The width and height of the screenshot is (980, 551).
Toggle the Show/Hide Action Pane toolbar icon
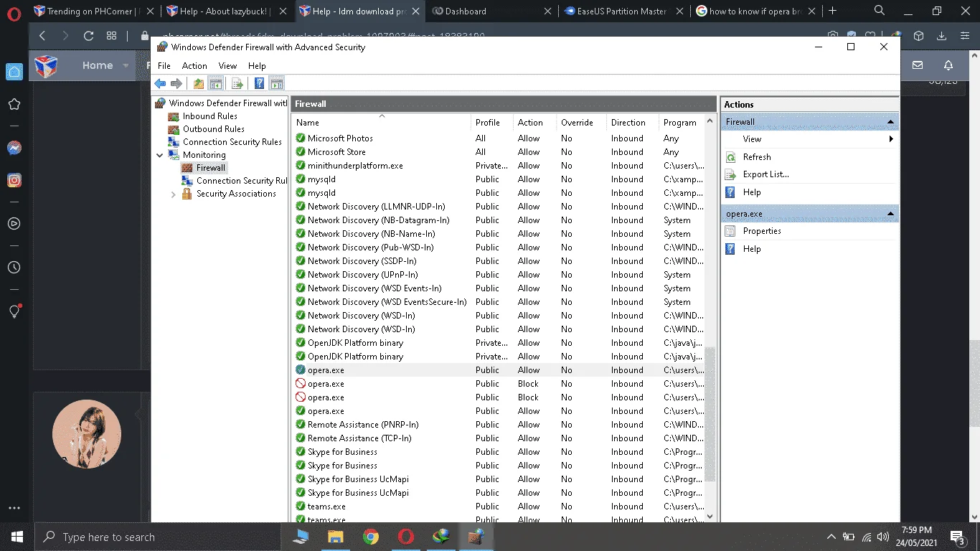click(277, 84)
